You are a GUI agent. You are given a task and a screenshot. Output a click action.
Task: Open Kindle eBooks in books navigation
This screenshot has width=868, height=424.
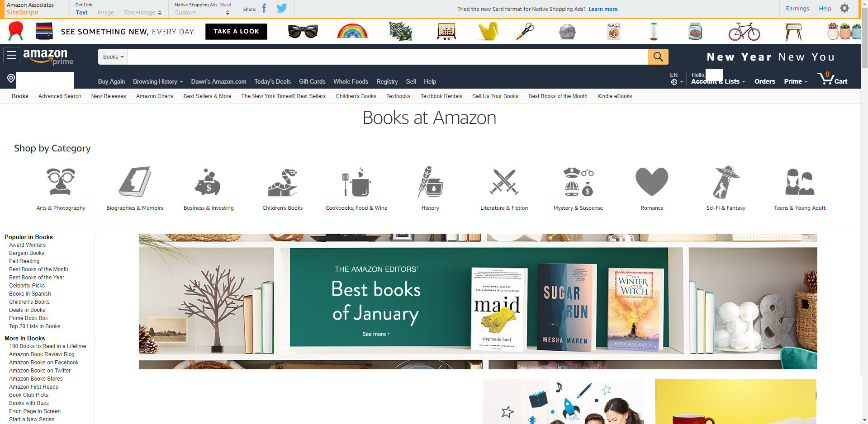coord(614,96)
